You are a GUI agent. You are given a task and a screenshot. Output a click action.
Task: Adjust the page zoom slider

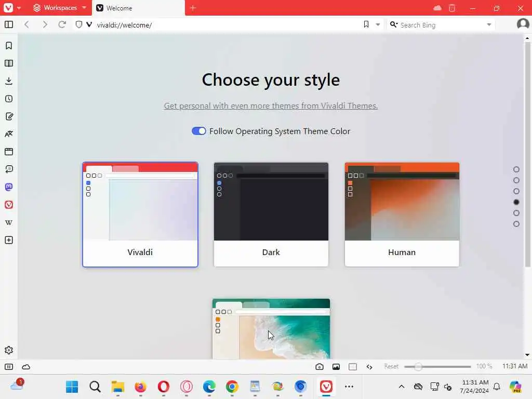(437, 367)
